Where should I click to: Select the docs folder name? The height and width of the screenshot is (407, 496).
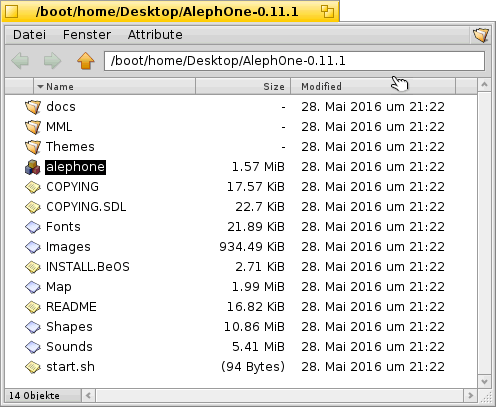61,107
